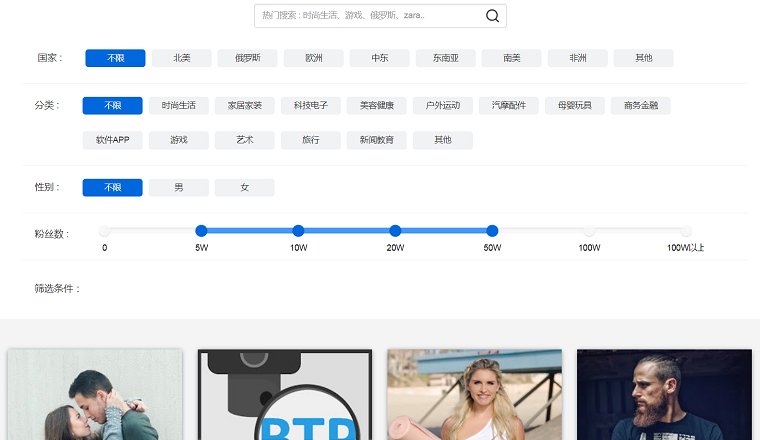Image resolution: width=760 pixels, height=440 pixels.
Task: Click the 100W以上 stop on followers slider
Action: coord(686,231)
